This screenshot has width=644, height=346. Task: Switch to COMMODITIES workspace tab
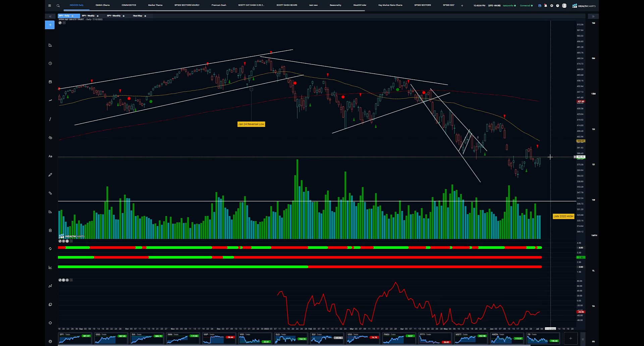click(129, 5)
